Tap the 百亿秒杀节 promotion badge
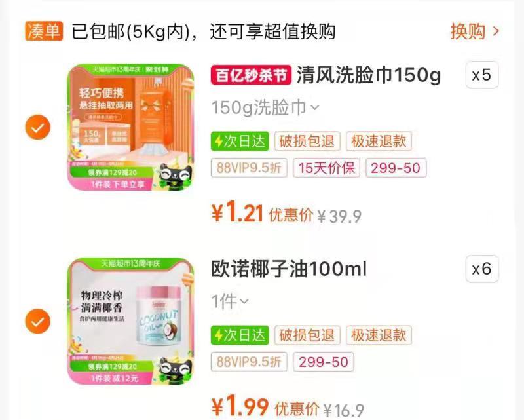 click(x=251, y=75)
